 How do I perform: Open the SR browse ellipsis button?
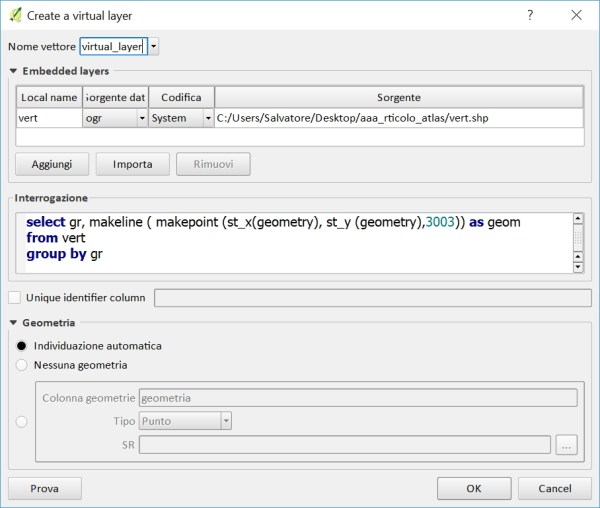point(567,445)
